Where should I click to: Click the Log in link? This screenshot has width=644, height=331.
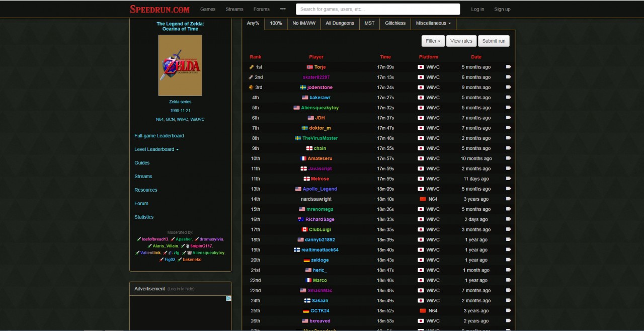pyautogui.click(x=477, y=9)
